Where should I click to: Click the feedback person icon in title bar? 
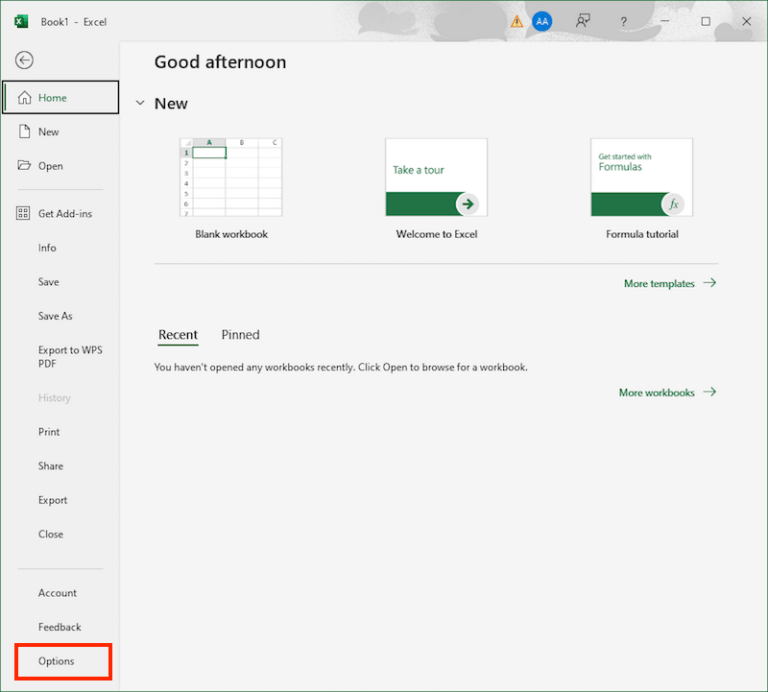[582, 21]
